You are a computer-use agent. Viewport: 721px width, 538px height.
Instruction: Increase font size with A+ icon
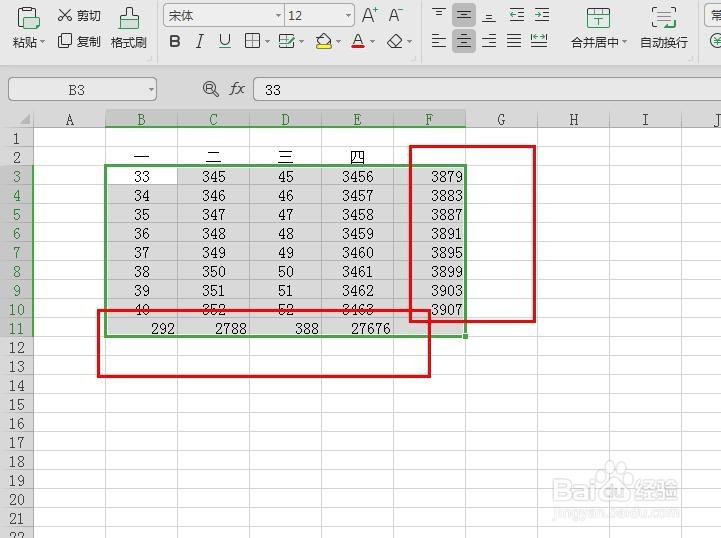pos(370,15)
